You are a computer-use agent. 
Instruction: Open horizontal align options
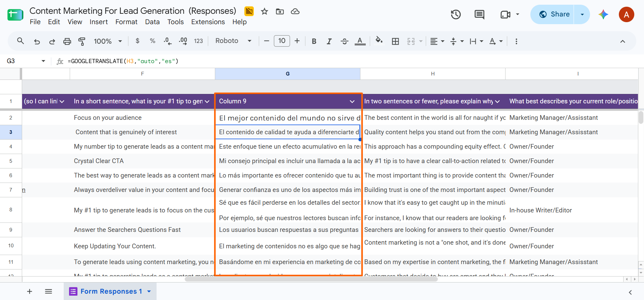pos(437,41)
